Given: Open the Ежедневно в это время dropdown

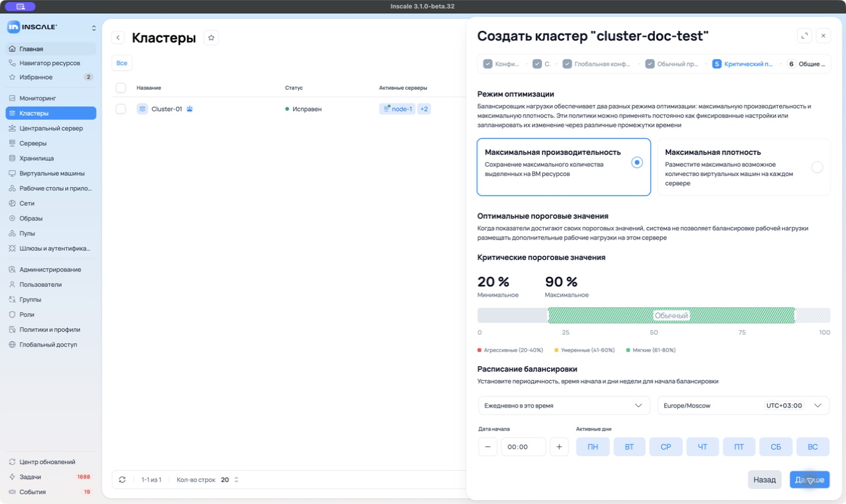Looking at the screenshot, I should pyautogui.click(x=564, y=406).
